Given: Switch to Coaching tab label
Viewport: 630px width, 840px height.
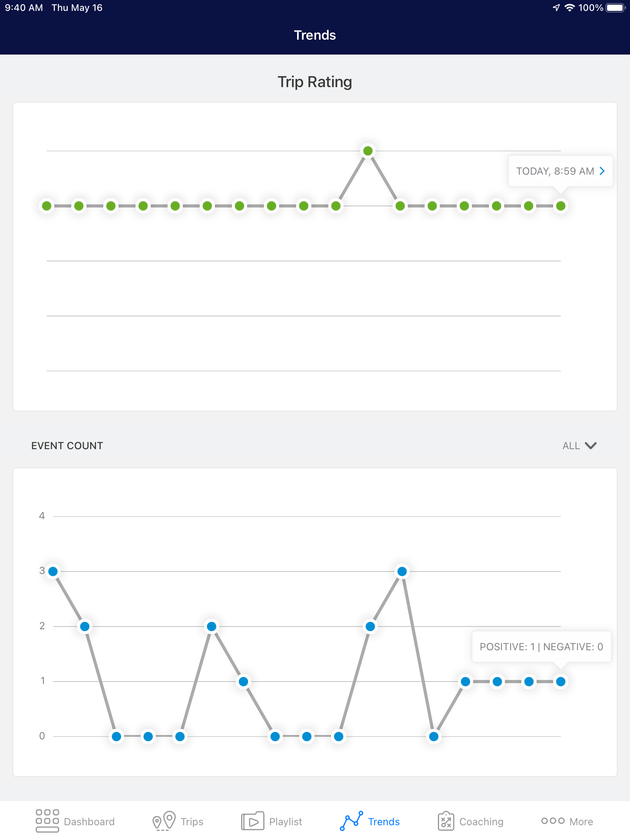Looking at the screenshot, I should [x=481, y=822].
